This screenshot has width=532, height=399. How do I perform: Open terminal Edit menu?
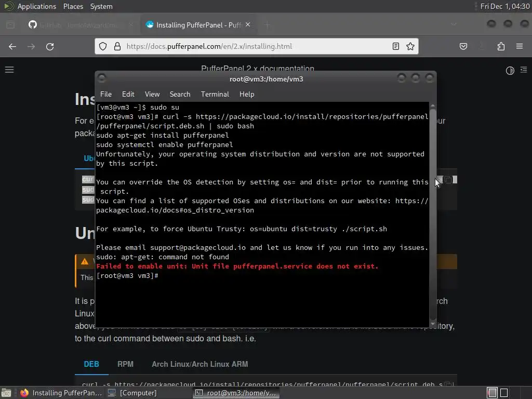point(128,95)
